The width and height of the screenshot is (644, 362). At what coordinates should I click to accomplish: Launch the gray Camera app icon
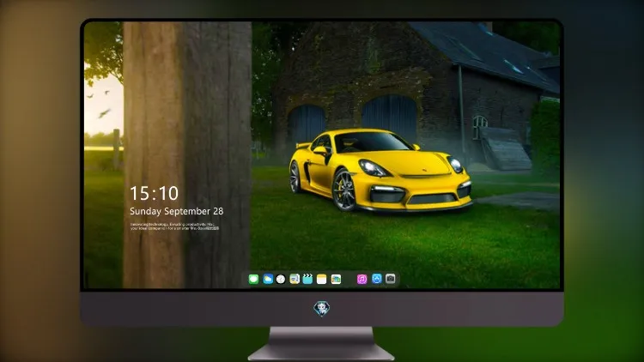pyautogui.click(x=391, y=279)
